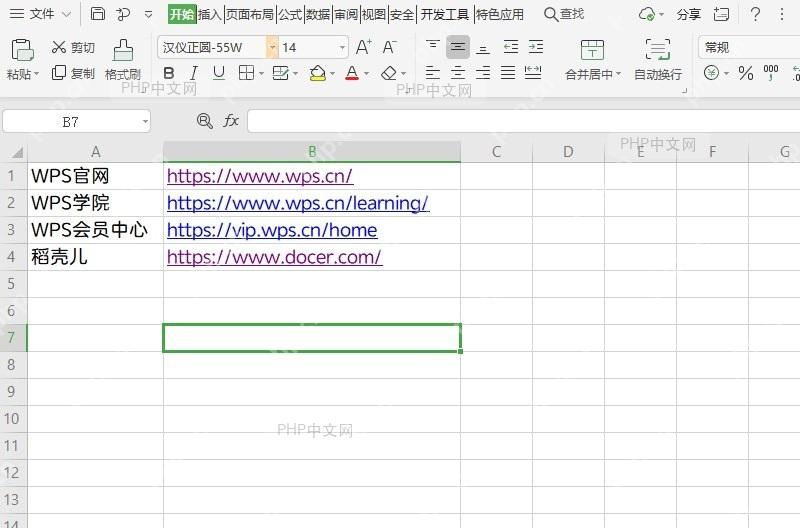The height and width of the screenshot is (528, 800).
Task: Align text left horizontally
Action: click(433, 73)
